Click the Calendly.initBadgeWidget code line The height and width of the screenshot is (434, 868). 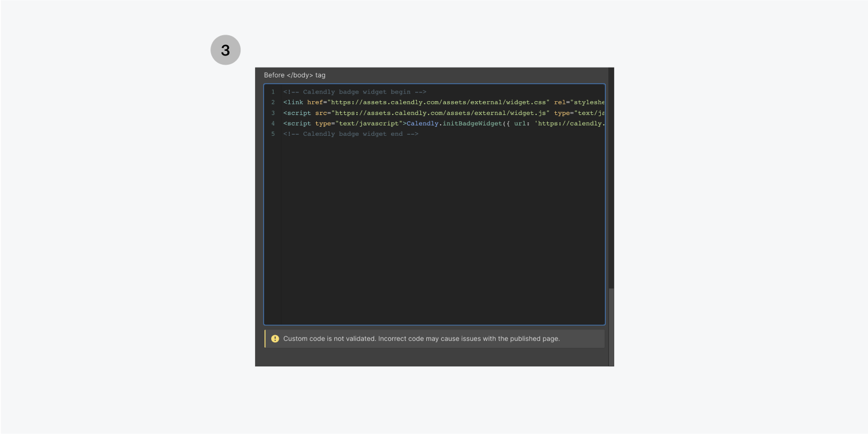pos(444,123)
